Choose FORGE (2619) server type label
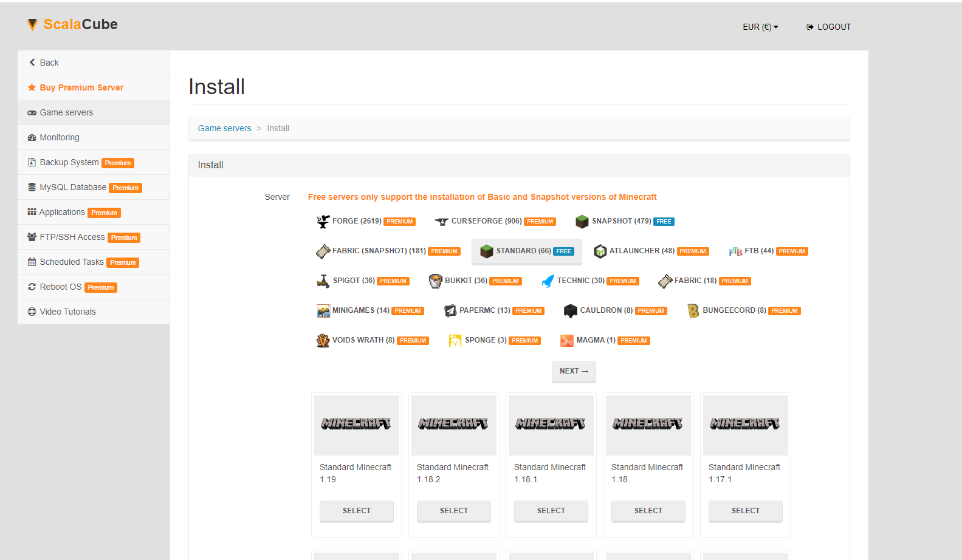The height and width of the screenshot is (560, 962). (x=357, y=221)
